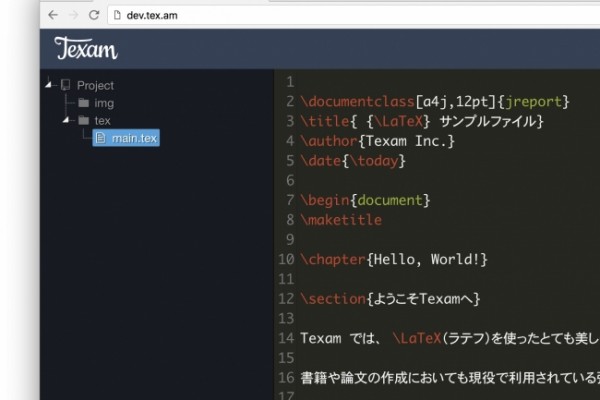The image size is (600, 400).
Task: Click the browser back arrow
Action: click(x=53, y=15)
